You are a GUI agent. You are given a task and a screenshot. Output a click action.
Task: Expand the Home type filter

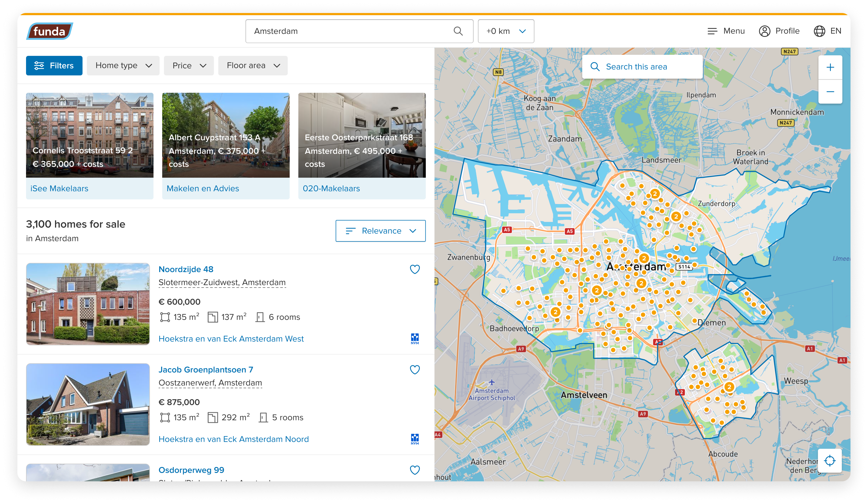click(123, 65)
